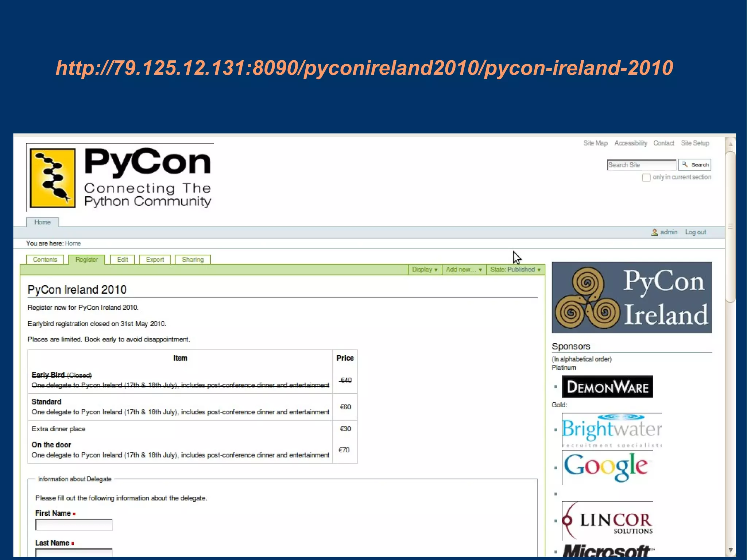Open the Brightwater sponsor logo
The width and height of the screenshot is (747, 560).
click(x=612, y=430)
